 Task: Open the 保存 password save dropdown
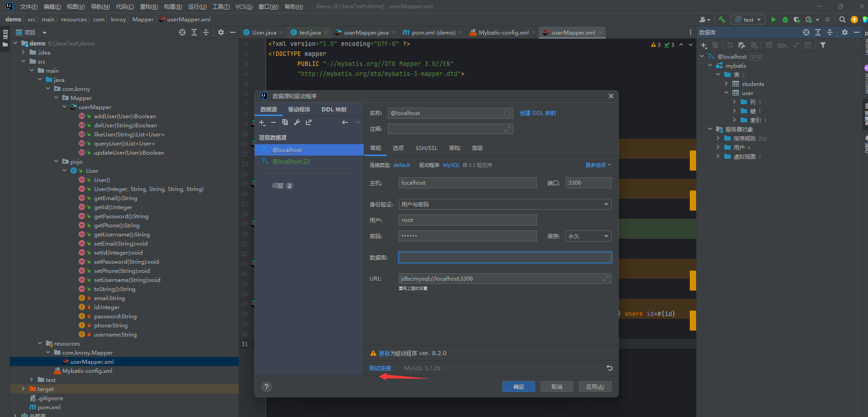tap(588, 236)
